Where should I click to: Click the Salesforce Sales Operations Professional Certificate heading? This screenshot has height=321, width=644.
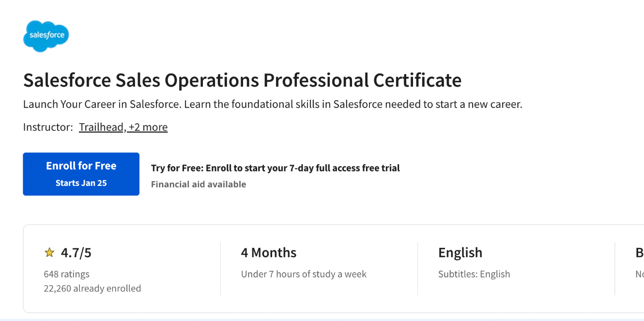[x=242, y=80]
